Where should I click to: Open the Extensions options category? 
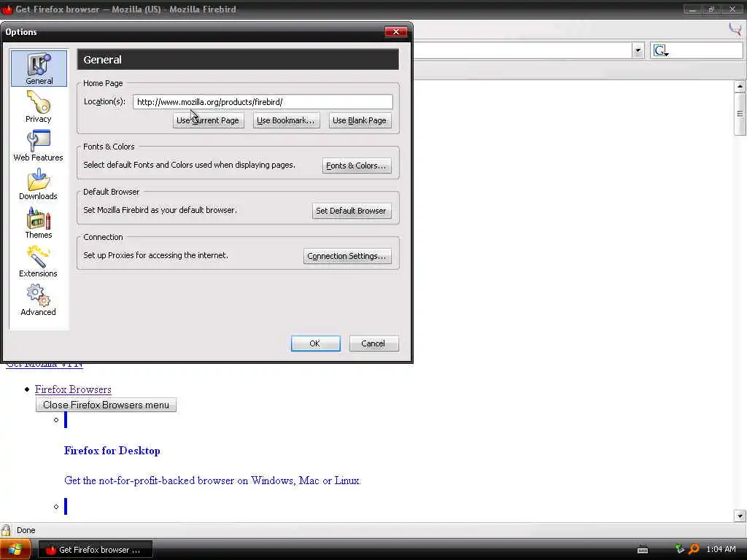[x=38, y=262]
